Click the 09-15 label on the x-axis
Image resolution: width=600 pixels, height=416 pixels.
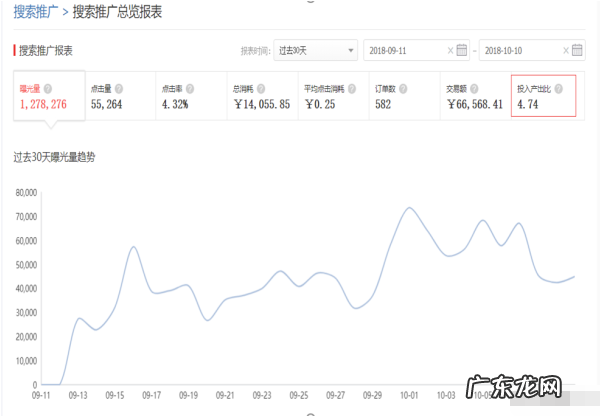tap(115, 395)
